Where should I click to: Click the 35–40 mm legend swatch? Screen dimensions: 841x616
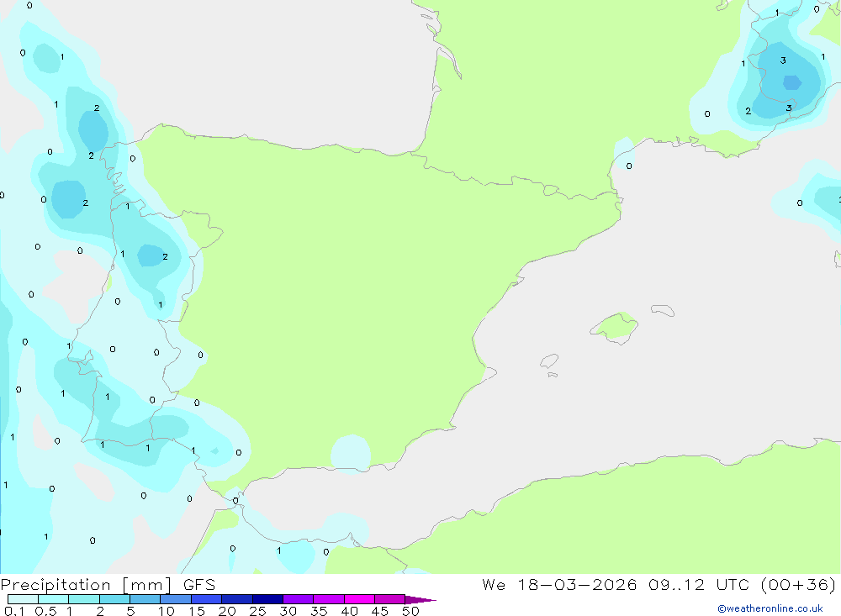click(x=329, y=599)
